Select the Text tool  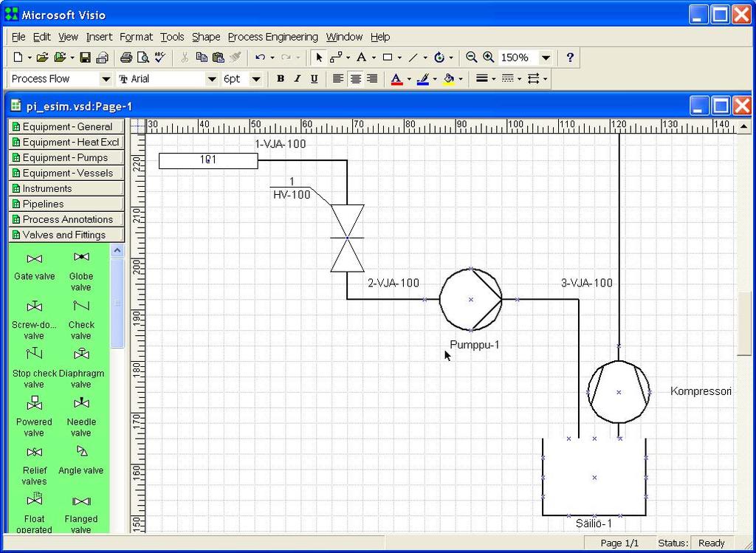(361, 58)
